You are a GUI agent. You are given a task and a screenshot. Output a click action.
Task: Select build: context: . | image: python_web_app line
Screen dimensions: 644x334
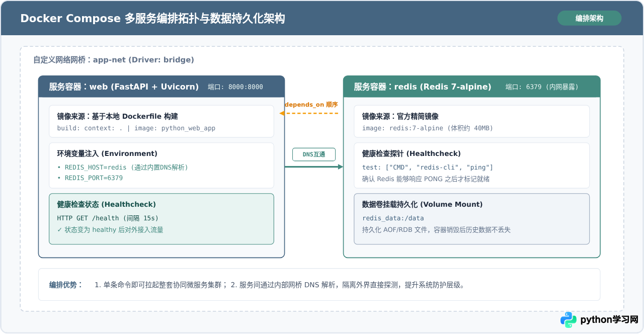[x=136, y=128]
